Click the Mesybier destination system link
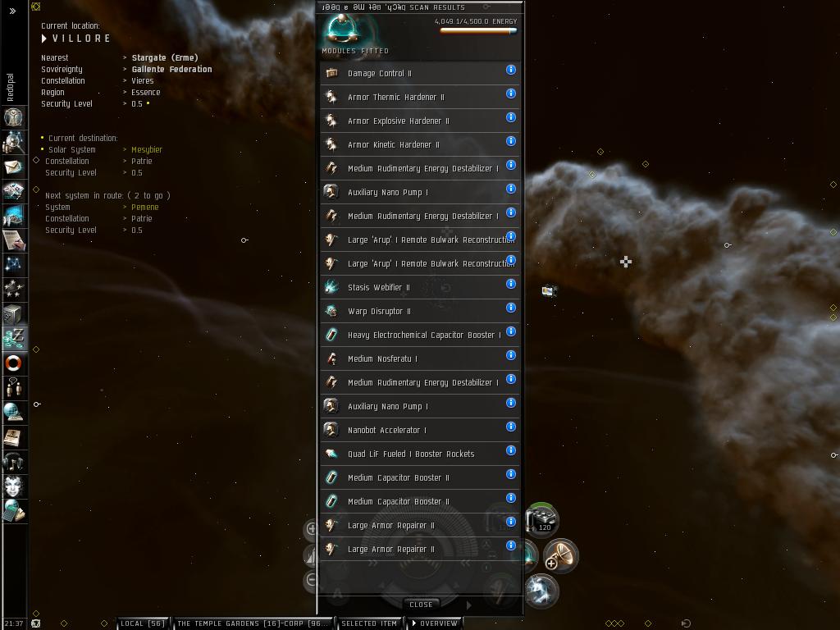 (147, 149)
